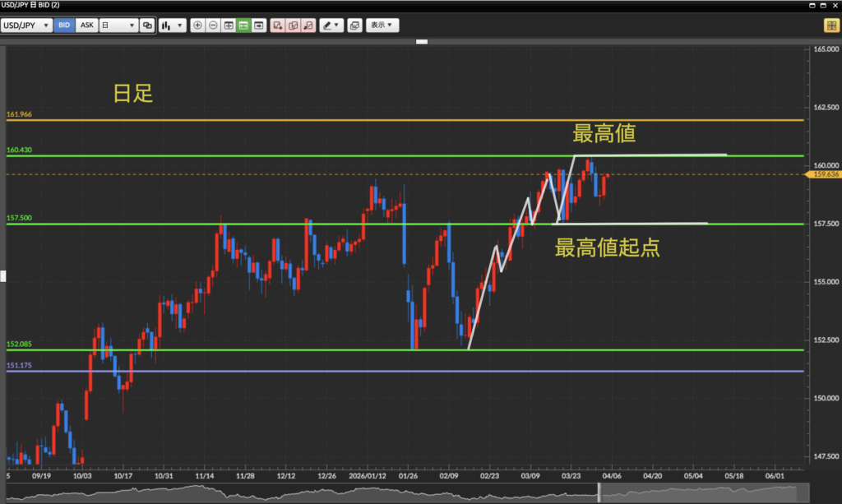Click the link charts icon beside timeframe
This screenshot has width=842, height=504.
click(148, 25)
